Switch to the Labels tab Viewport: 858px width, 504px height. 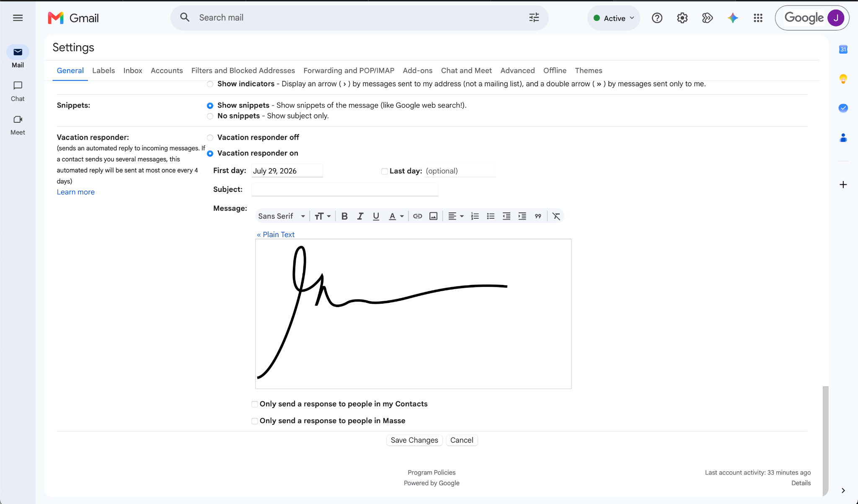point(103,70)
